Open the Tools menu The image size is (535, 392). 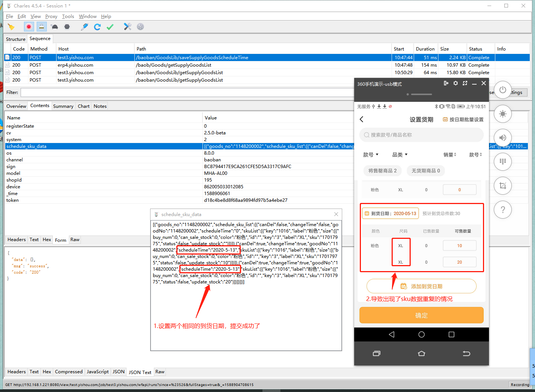[68, 16]
